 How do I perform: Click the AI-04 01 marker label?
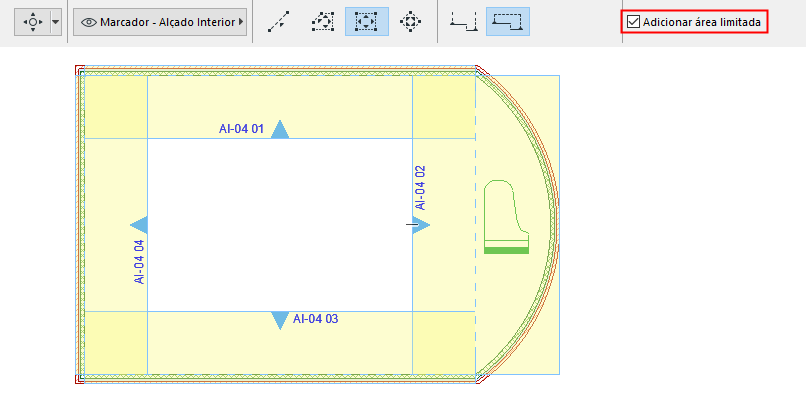click(241, 129)
